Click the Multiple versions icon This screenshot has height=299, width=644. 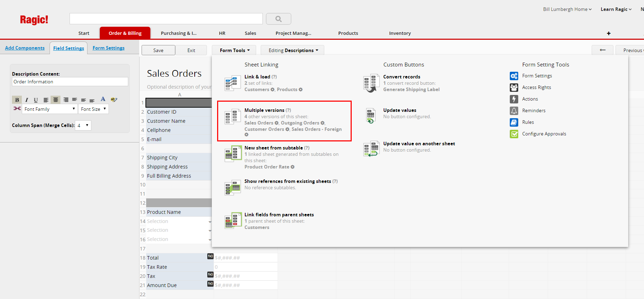click(x=233, y=117)
